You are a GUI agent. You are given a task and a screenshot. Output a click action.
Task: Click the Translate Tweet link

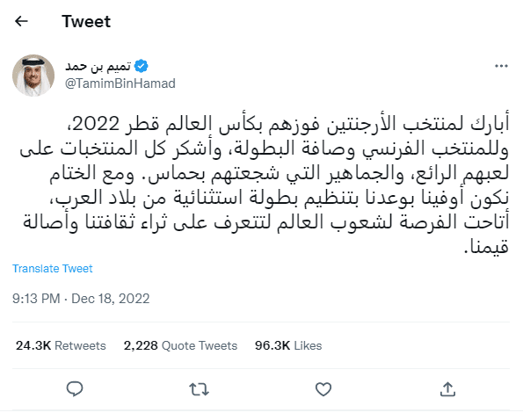point(53,269)
